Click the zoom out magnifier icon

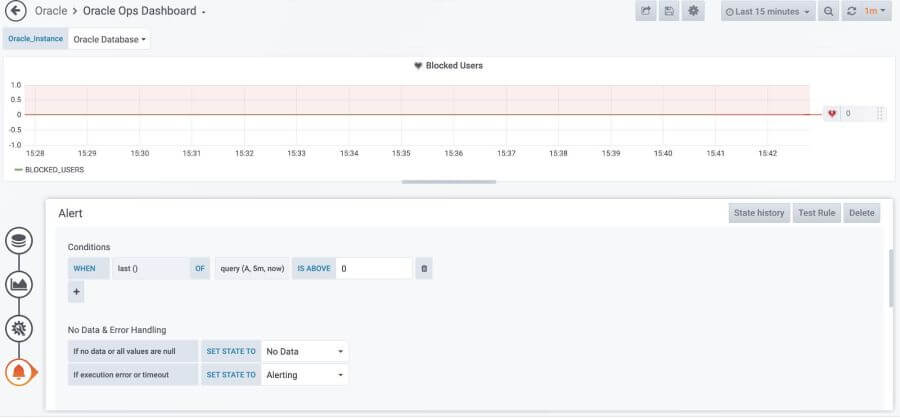click(x=828, y=11)
